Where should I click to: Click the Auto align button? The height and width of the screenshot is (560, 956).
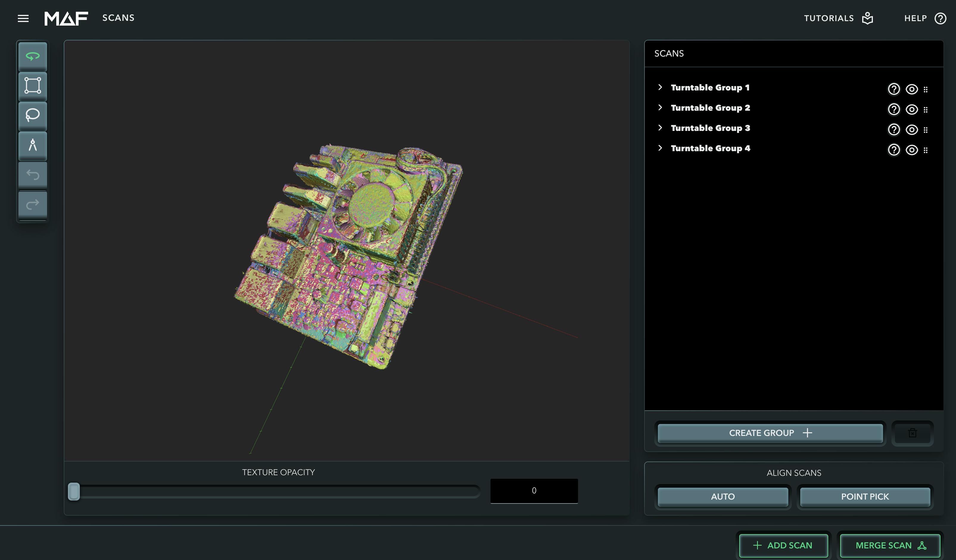point(723,497)
